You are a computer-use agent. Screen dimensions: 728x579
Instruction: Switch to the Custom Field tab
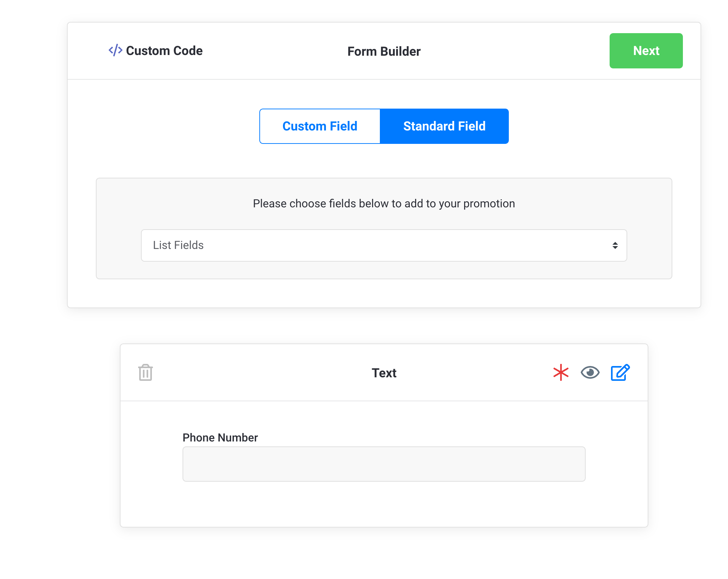(320, 126)
